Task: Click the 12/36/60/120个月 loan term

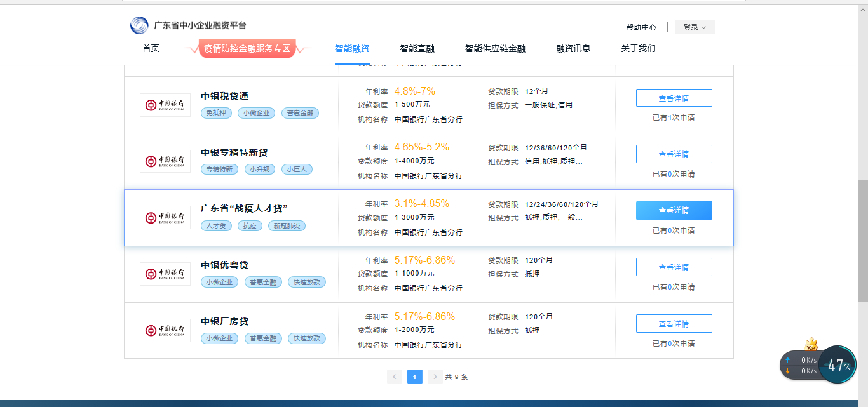Action: coord(556,148)
